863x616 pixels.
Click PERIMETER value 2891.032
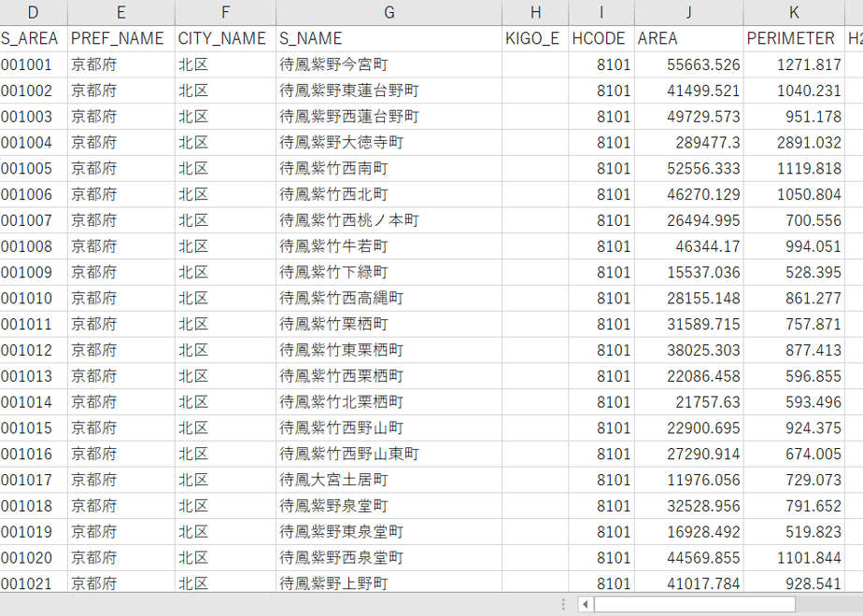tap(794, 143)
